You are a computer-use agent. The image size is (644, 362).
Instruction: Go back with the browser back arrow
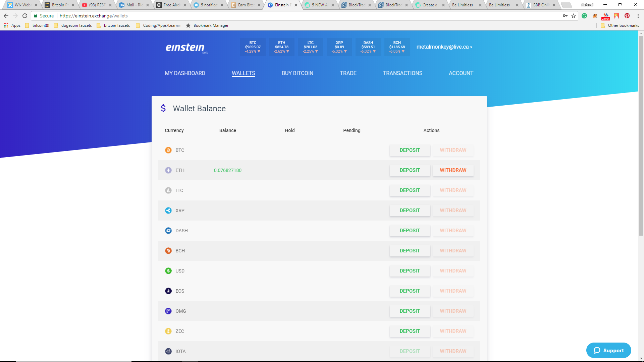pos(6,16)
